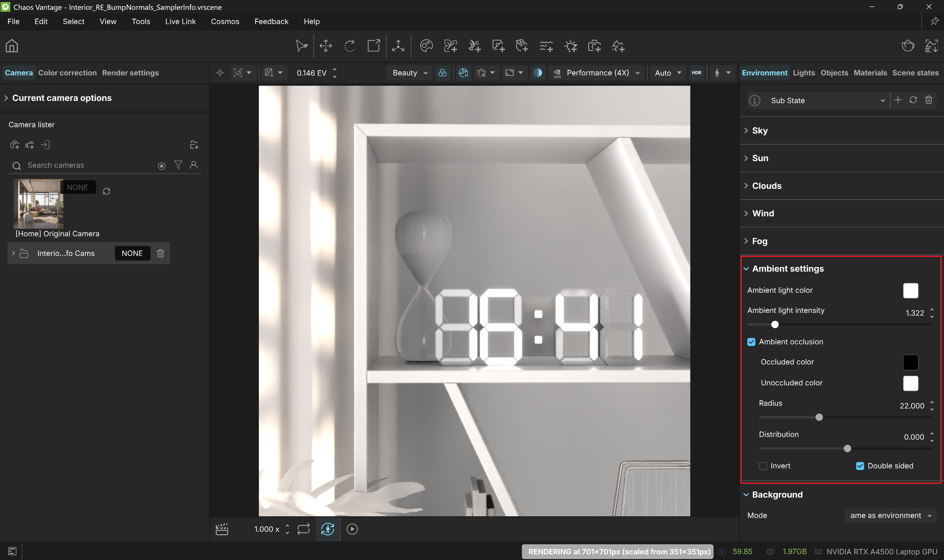This screenshot has width=944, height=560.
Task: Click the Home icon in toolbar
Action: coord(12,46)
